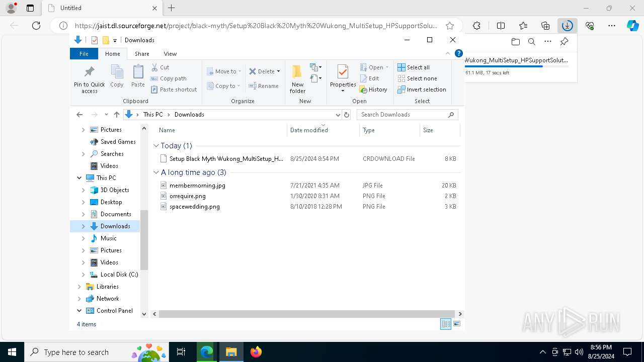644x362 pixels.
Task: Create a New folder
Action: pos(297,79)
